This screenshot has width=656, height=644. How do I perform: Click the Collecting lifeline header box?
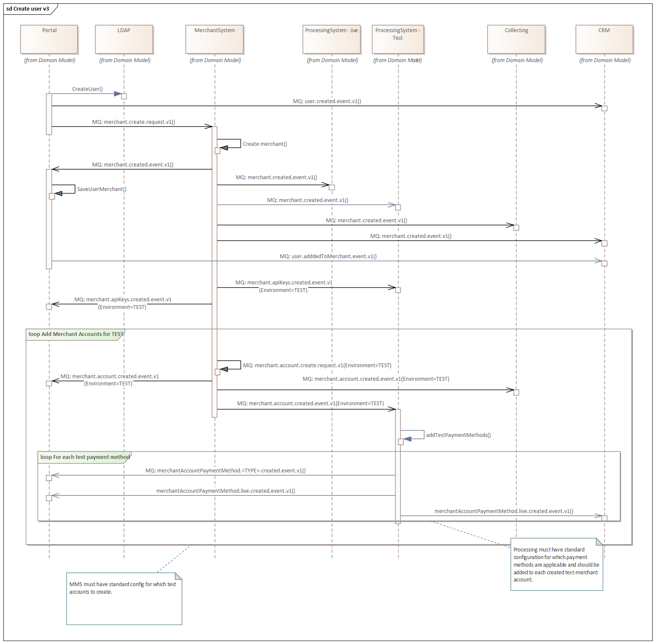516,39
